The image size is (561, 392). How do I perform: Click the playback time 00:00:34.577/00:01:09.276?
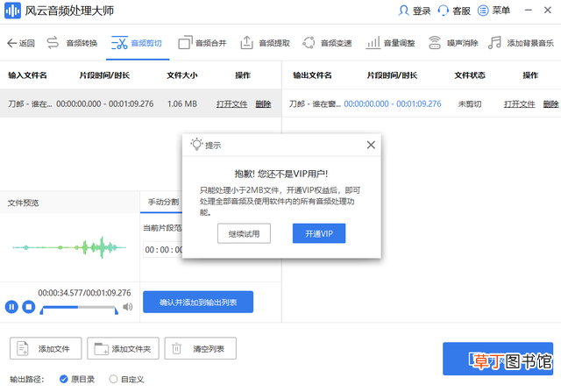pos(84,293)
